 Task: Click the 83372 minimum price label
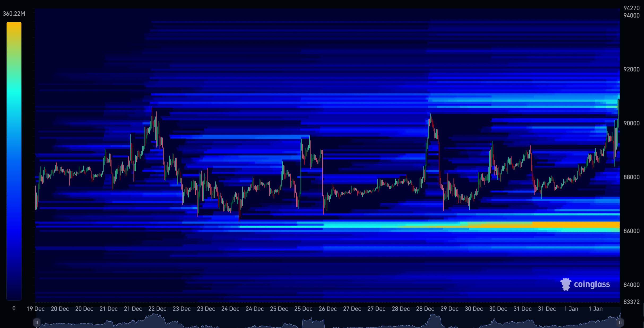click(631, 302)
